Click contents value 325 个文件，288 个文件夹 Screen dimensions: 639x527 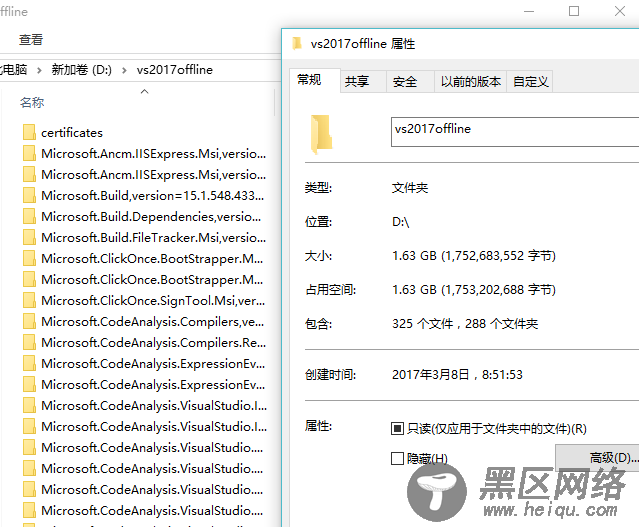tap(465, 324)
